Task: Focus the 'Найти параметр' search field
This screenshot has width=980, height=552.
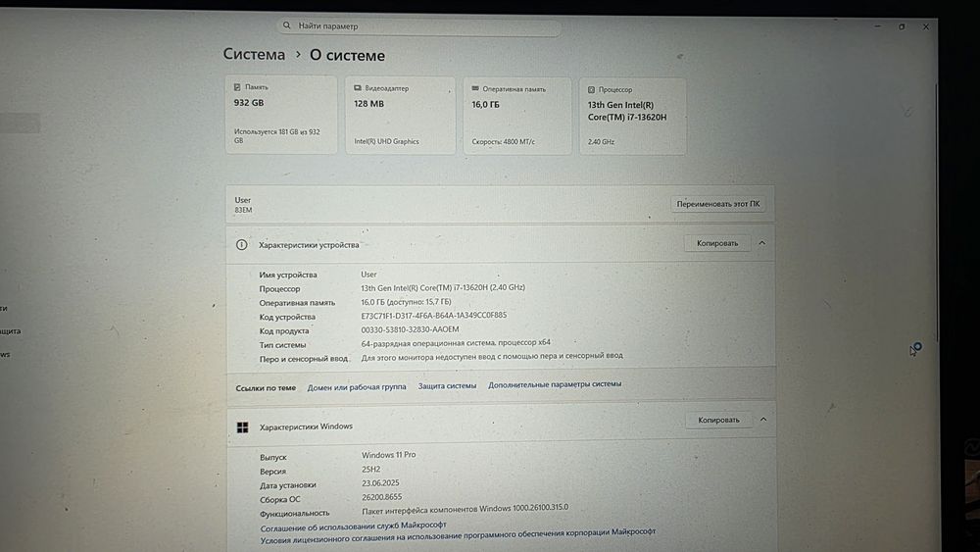Action: click(x=418, y=26)
